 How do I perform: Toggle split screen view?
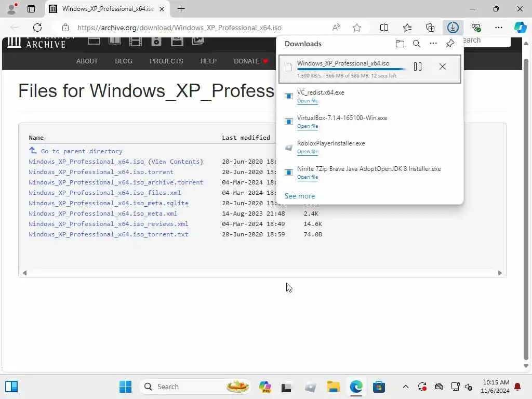click(384, 28)
